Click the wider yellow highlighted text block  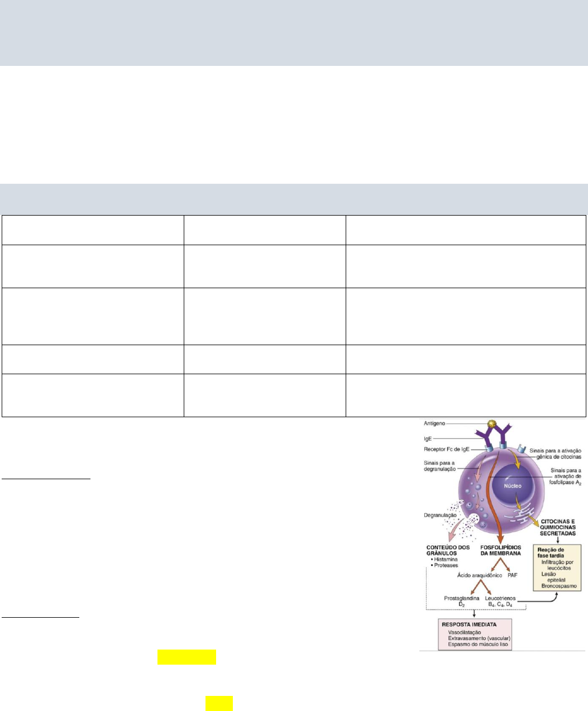point(187,657)
